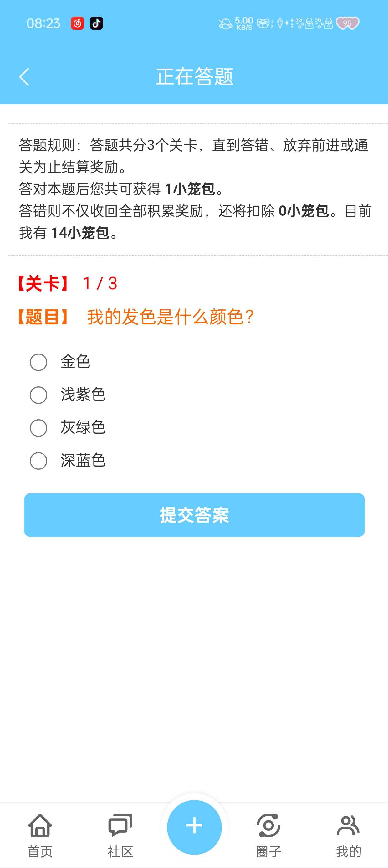Submit answer with 提交答案 button

(x=194, y=515)
